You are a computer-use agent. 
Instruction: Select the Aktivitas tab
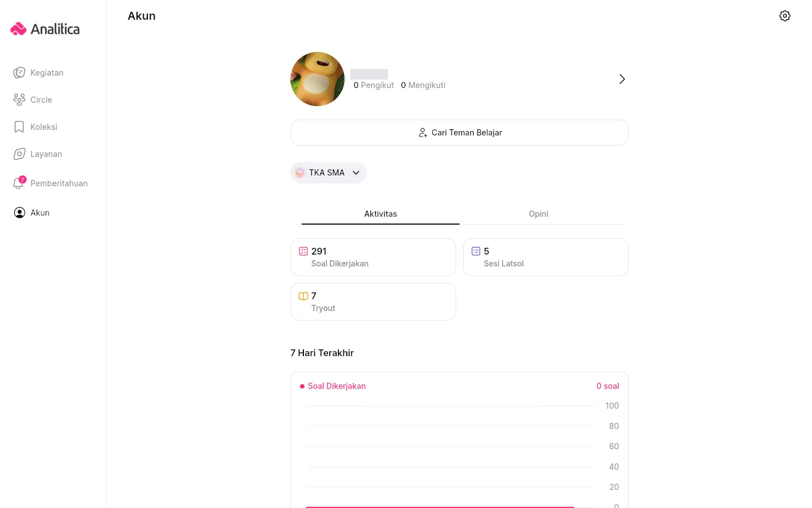tap(381, 214)
